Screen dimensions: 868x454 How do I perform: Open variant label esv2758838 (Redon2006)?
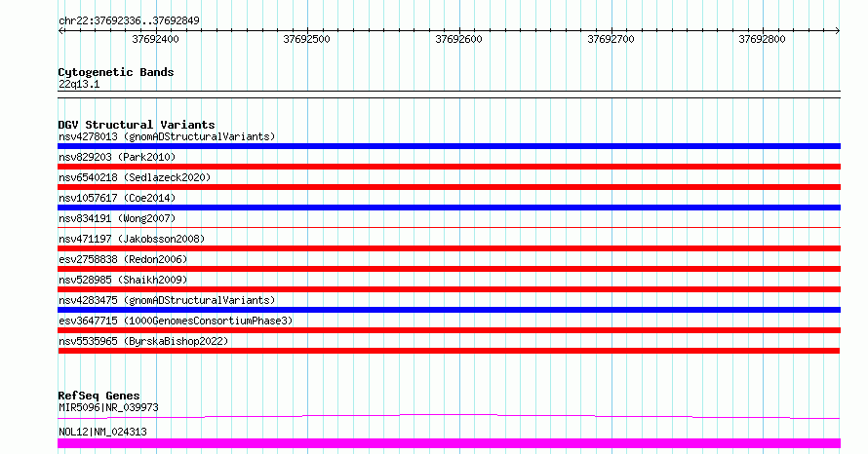coord(123,259)
